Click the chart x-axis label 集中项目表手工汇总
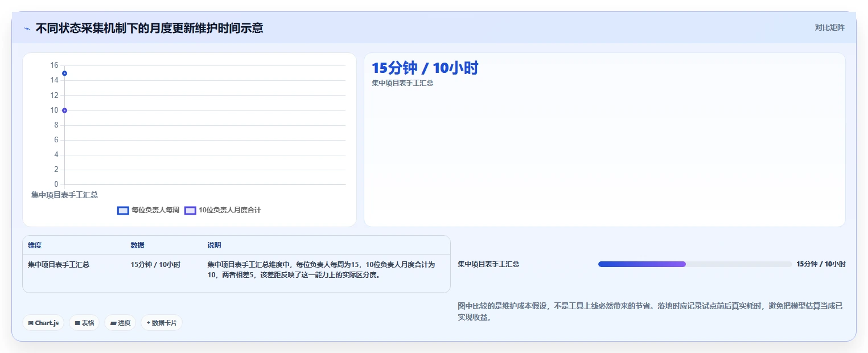This screenshot has width=868, height=353. coord(64,195)
